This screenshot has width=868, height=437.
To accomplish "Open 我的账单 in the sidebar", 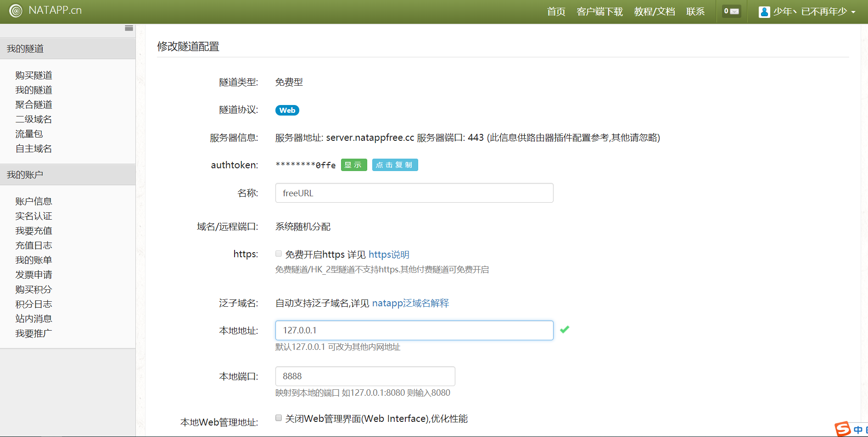I will tap(34, 260).
